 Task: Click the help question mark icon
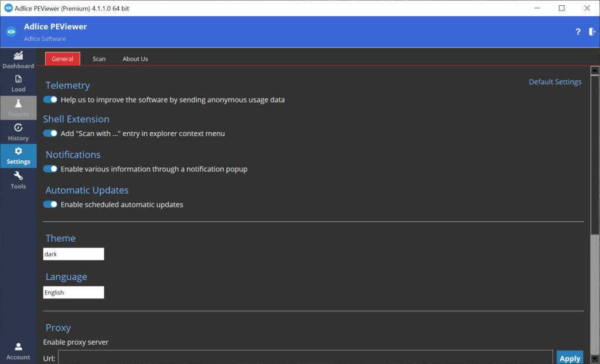[x=578, y=32]
